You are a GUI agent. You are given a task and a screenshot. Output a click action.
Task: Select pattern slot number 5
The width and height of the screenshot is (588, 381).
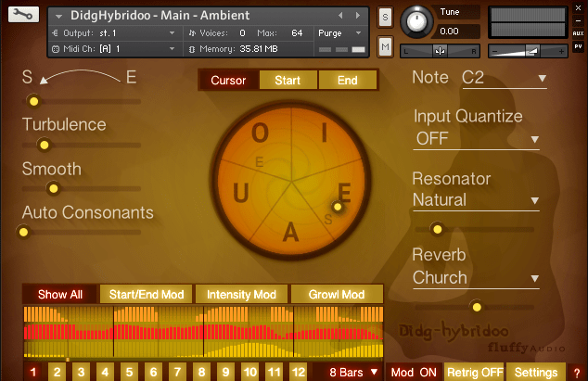[x=129, y=372]
